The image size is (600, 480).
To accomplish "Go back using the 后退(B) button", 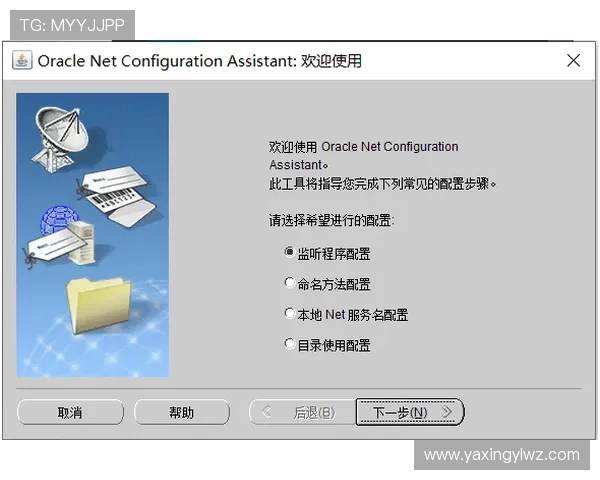I will click(x=302, y=412).
